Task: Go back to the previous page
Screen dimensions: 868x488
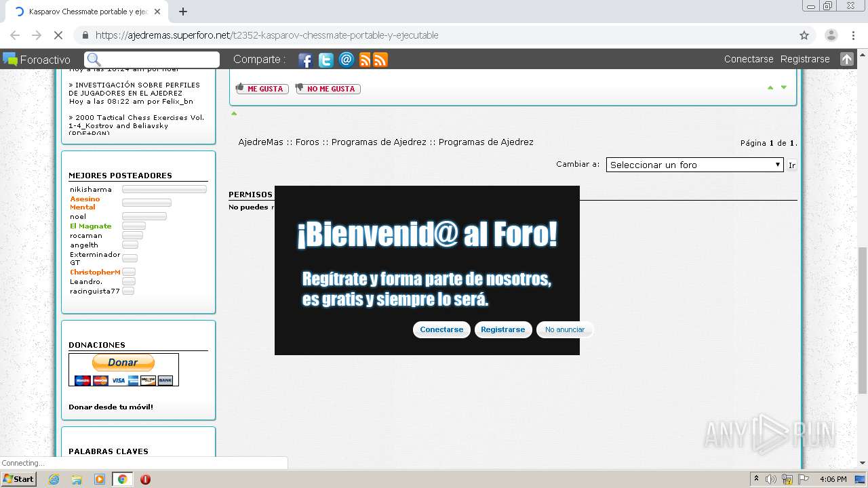Action: 15,35
